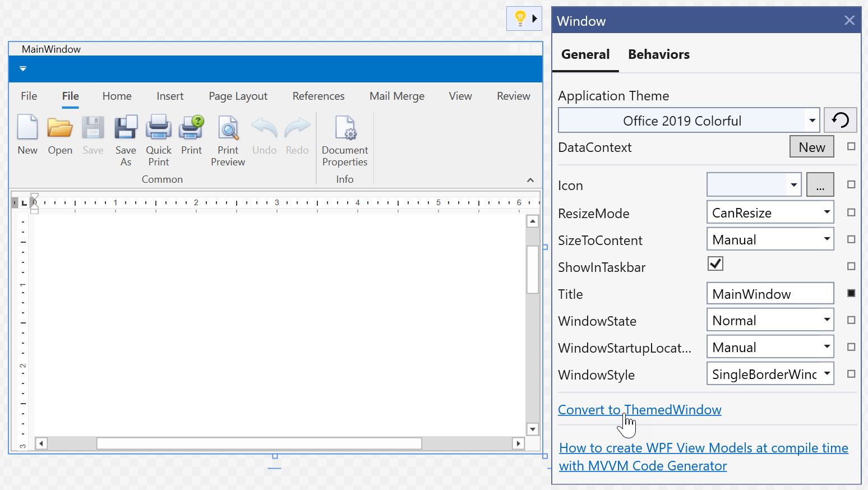Toggle the ShowInTaskbar checkbox

pos(715,264)
